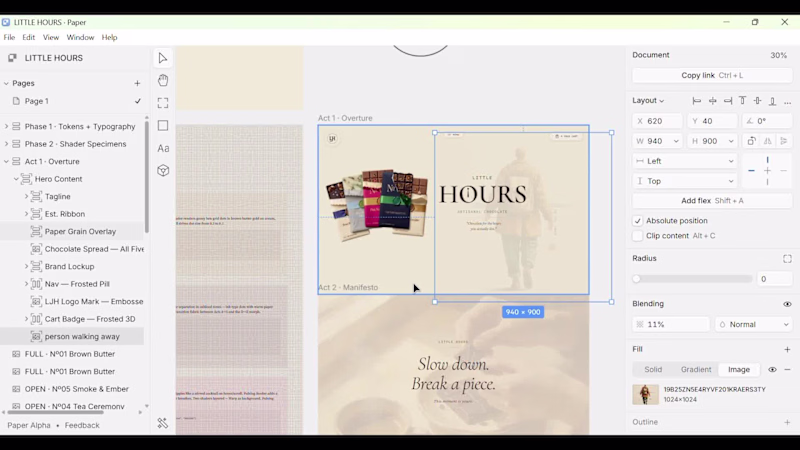Click the center constraint plus marker
This screenshot has height=450, width=800.
point(767,171)
